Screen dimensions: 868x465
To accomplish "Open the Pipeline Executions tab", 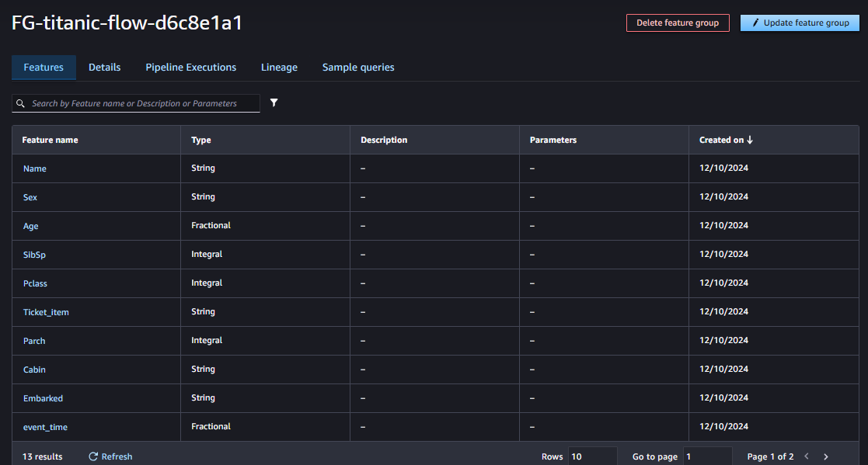I will (x=191, y=68).
